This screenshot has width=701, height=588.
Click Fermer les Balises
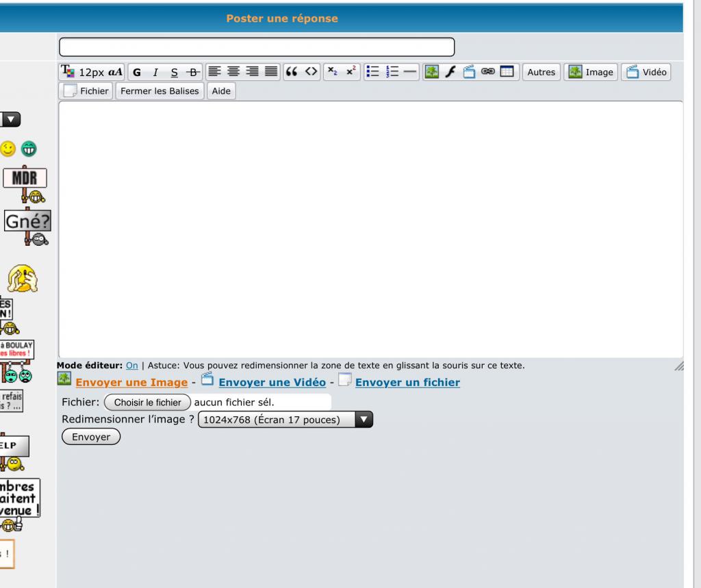(160, 91)
